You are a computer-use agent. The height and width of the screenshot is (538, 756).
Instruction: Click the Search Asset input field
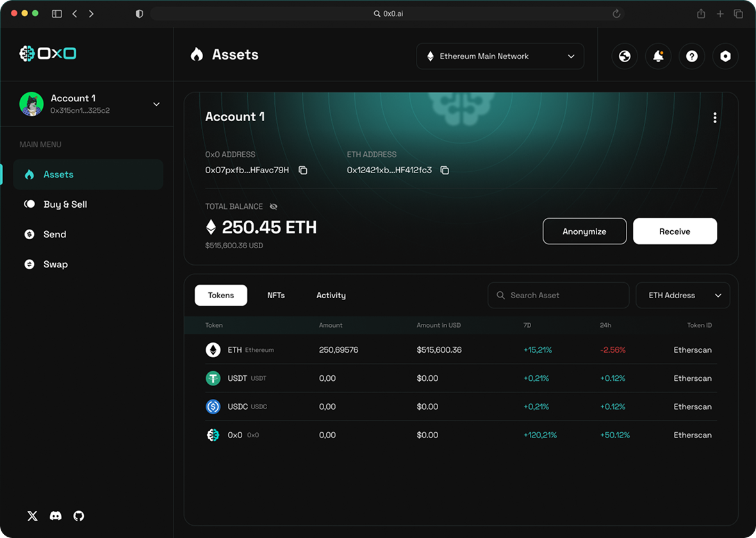click(557, 295)
